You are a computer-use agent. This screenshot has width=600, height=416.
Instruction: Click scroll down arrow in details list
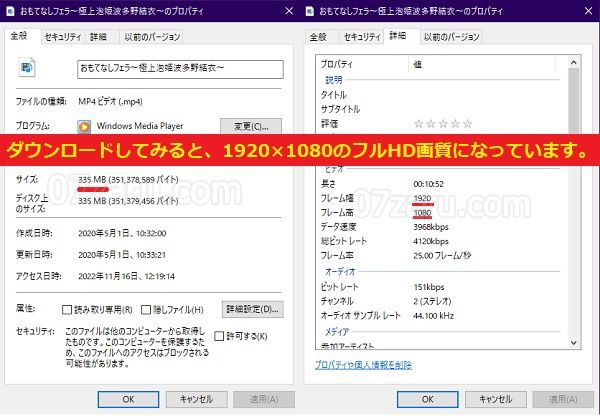tap(574, 343)
